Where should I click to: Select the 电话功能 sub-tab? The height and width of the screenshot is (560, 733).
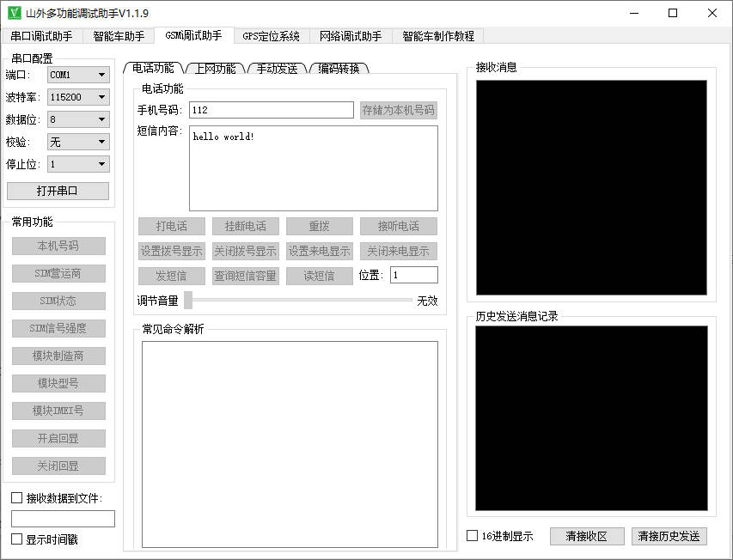click(x=153, y=68)
